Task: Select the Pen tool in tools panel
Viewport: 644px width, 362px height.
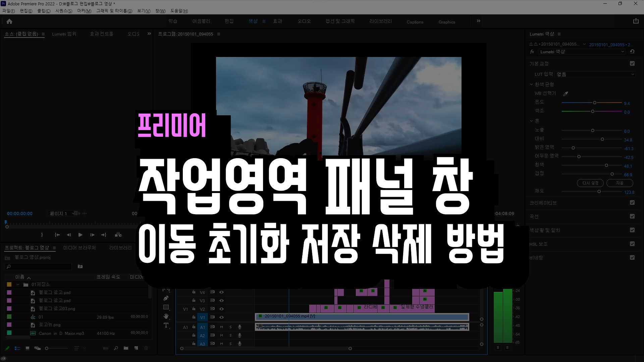Action: (x=166, y=298)
